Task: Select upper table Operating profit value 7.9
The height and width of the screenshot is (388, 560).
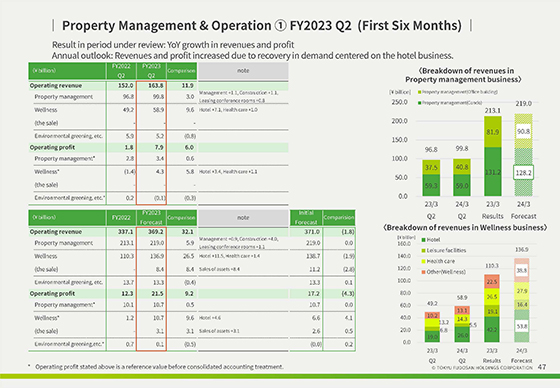Action: [159, 148]
